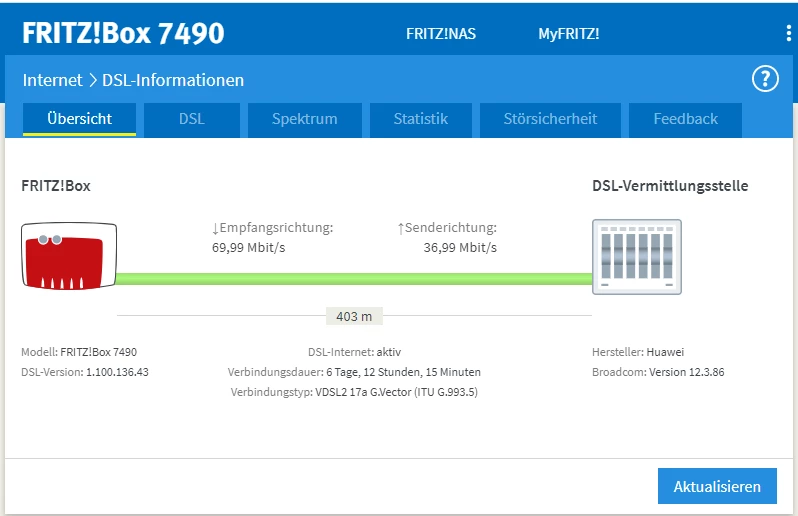Select the Übersicht tab
Screen dimensions: 798x516
coord(79,120)
